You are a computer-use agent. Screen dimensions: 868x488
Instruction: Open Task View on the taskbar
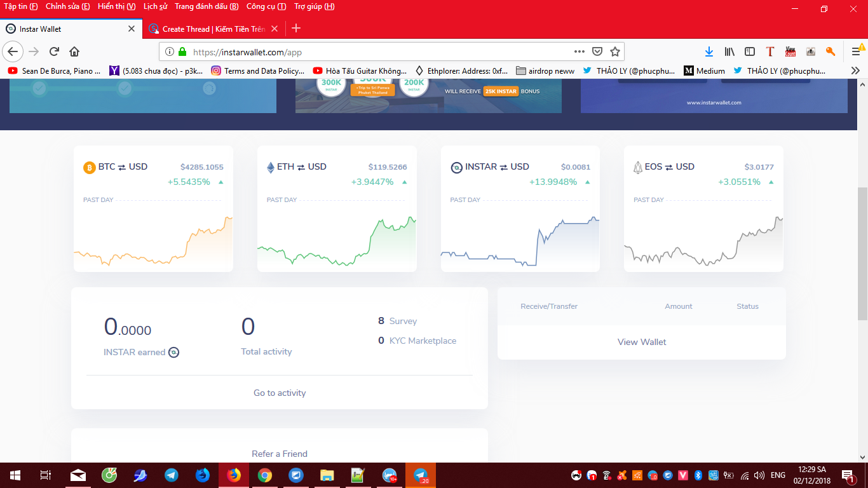45,475
